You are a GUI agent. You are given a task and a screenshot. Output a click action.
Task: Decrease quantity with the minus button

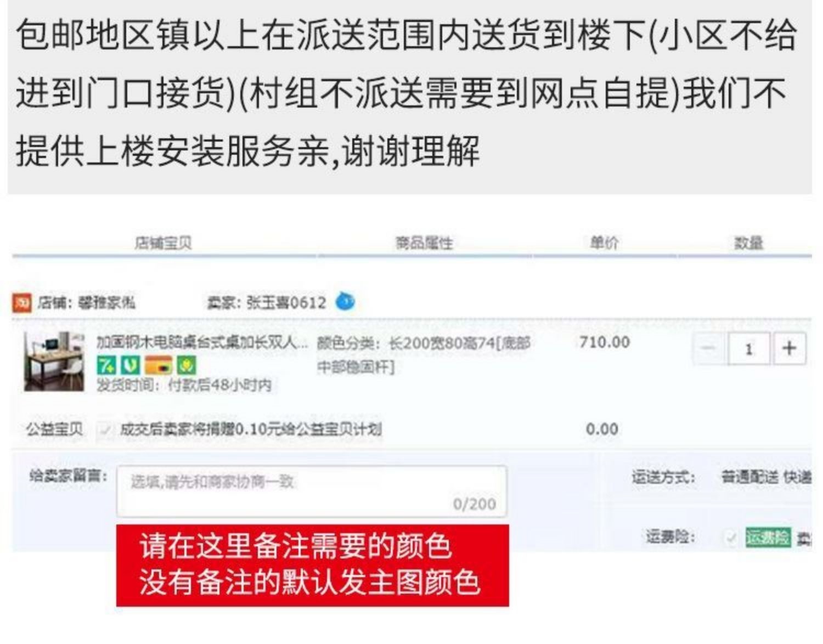(709, 348)
